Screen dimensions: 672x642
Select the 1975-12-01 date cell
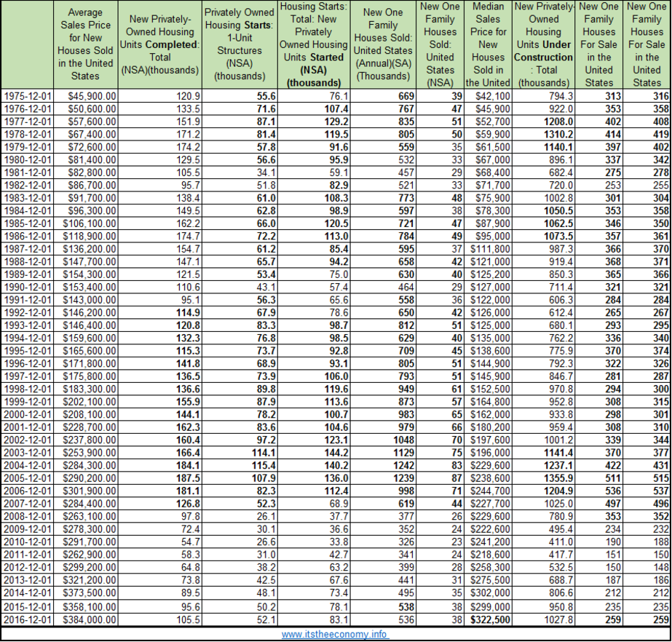(x=28, y=96)
